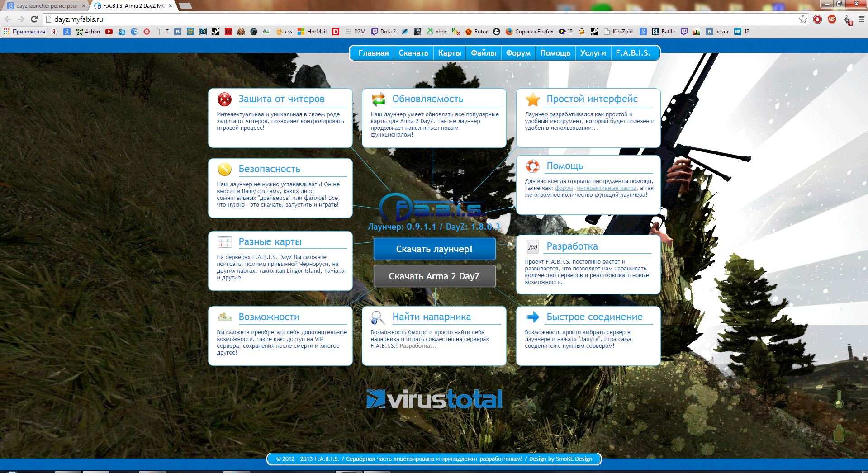The height and width of the screenshot is (473, 868).
Task: Open the red stop-hand extension icon
Action: click(817, 19)
